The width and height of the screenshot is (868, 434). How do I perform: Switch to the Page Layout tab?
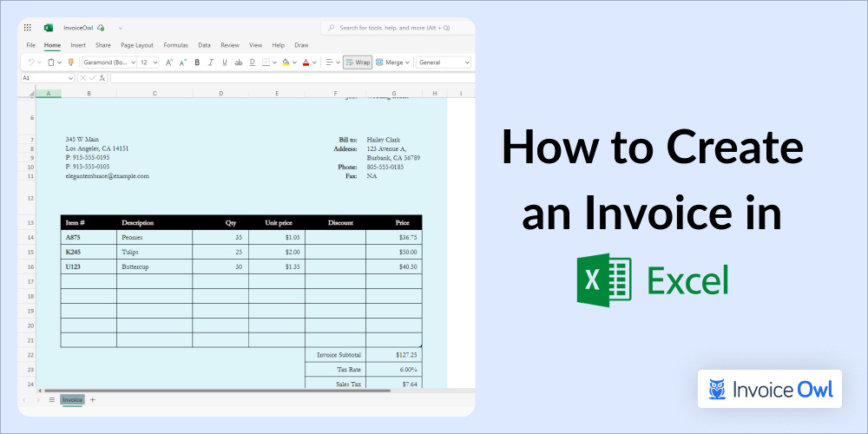(x=137, y=45)
